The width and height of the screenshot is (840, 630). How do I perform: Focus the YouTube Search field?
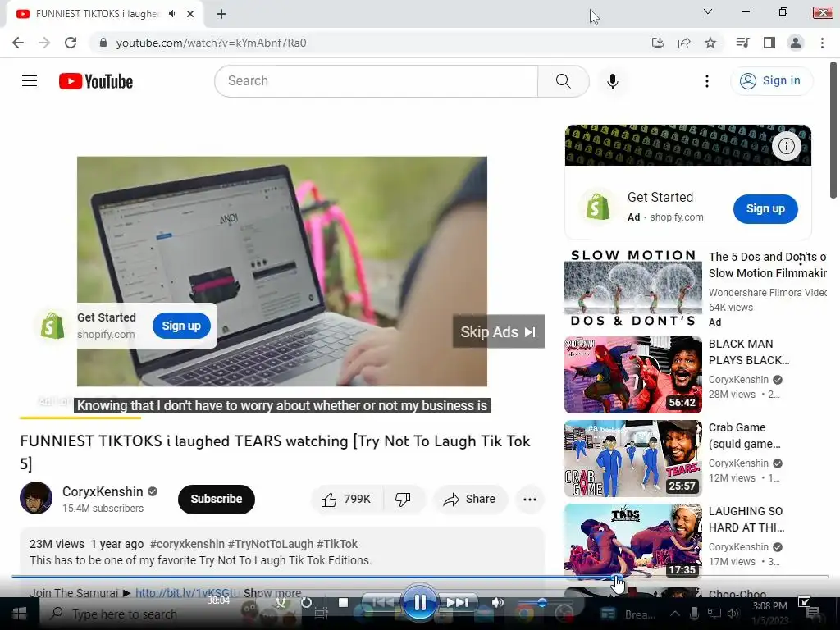click(x=376, y=81)
